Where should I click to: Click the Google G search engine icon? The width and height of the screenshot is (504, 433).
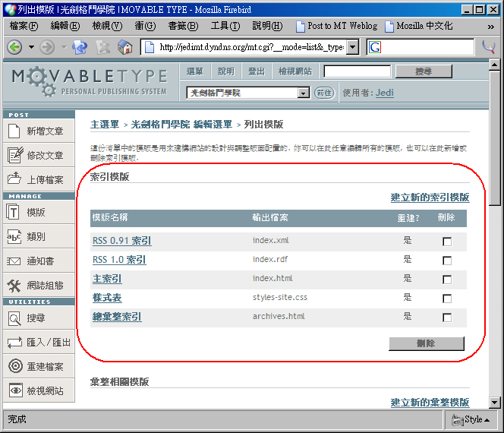click(x=375, y=47)
